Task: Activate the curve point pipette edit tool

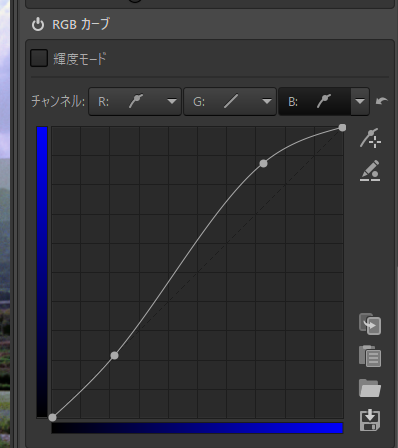Action: (370, 171)
